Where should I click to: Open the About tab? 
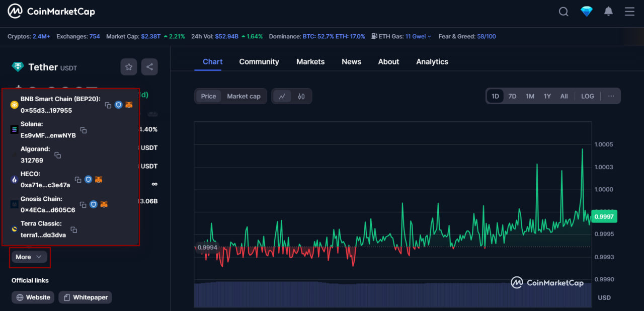click(388, 61)
